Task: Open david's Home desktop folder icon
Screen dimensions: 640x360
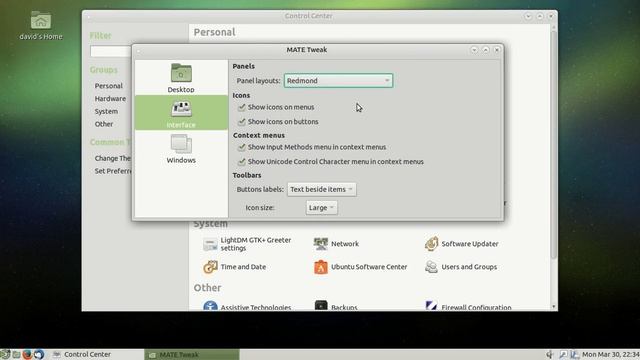Action: (41, 25)
